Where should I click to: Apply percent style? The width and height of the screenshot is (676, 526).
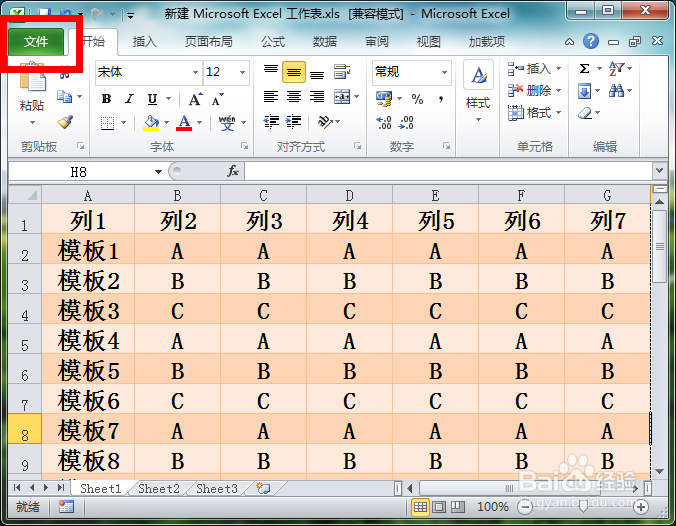tap(417, 99)
